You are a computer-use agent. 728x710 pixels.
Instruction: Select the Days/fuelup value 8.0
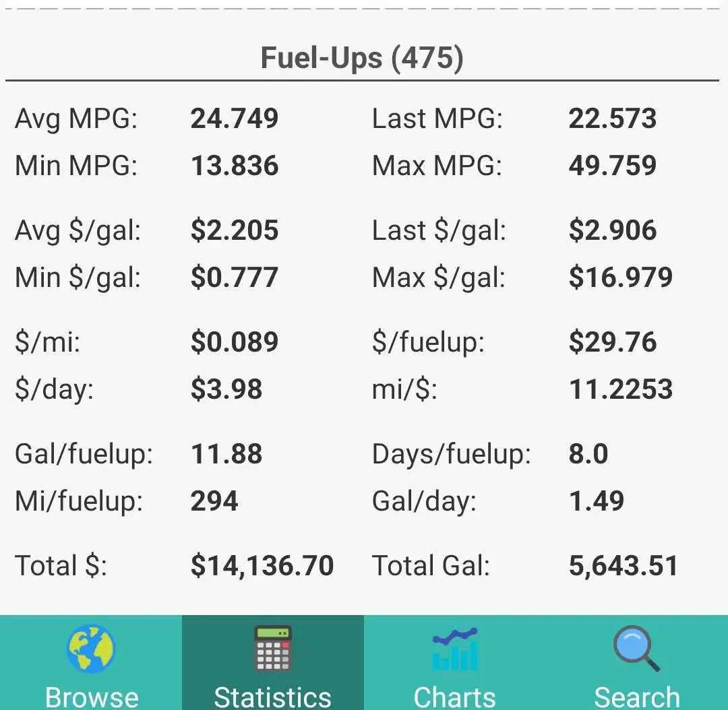(x=588, y=454)
